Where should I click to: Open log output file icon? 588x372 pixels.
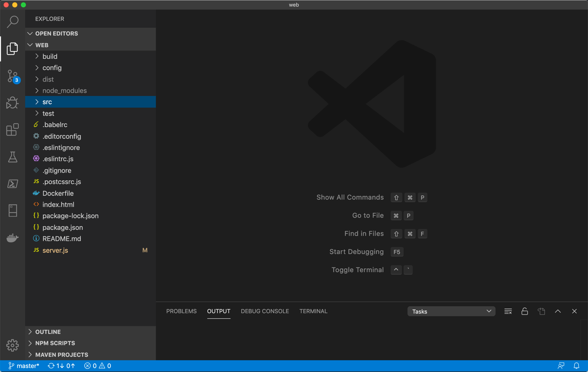click(541, 311)
